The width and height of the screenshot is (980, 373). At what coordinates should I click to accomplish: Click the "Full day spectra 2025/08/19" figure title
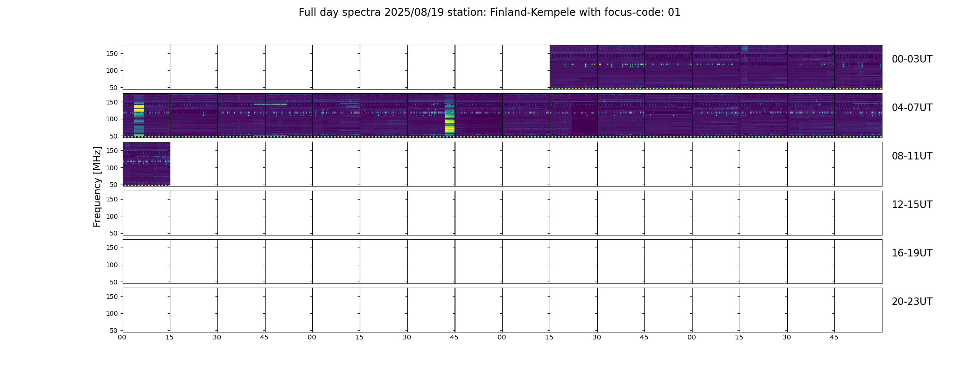point(490,13)
